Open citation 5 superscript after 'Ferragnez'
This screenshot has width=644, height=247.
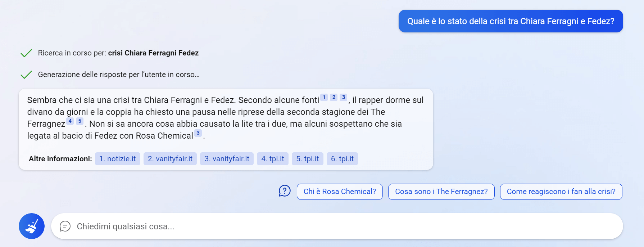pyautogui.click(x=80, y=121)
